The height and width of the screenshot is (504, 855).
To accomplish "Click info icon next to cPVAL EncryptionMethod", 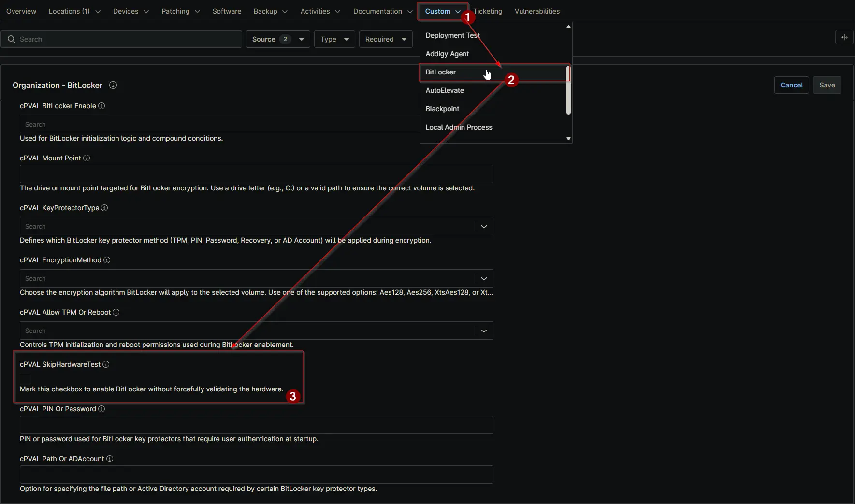I will click(107, 260).
